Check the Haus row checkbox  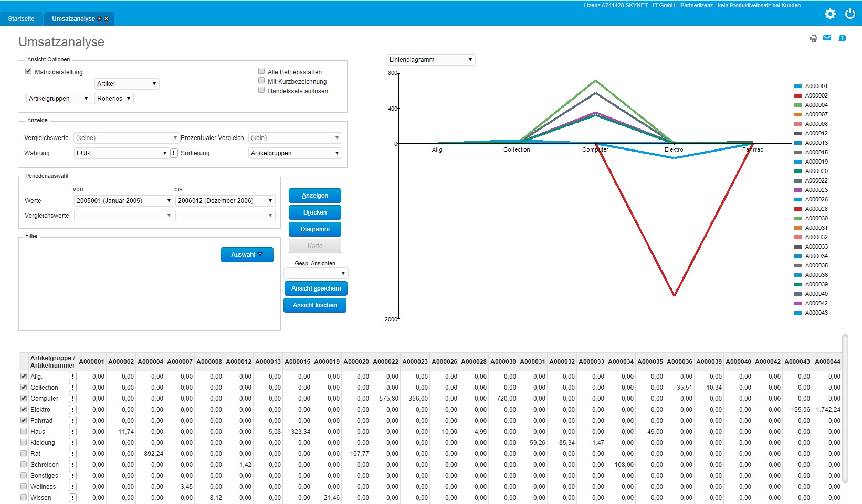pyautogui.click(x=24, y=431)
